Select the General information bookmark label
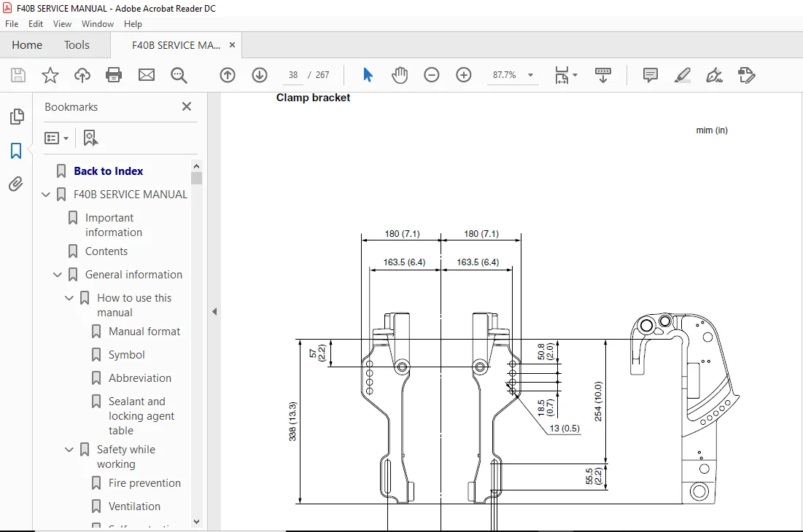This screenshot has width=803, height=532. [133, 275]
